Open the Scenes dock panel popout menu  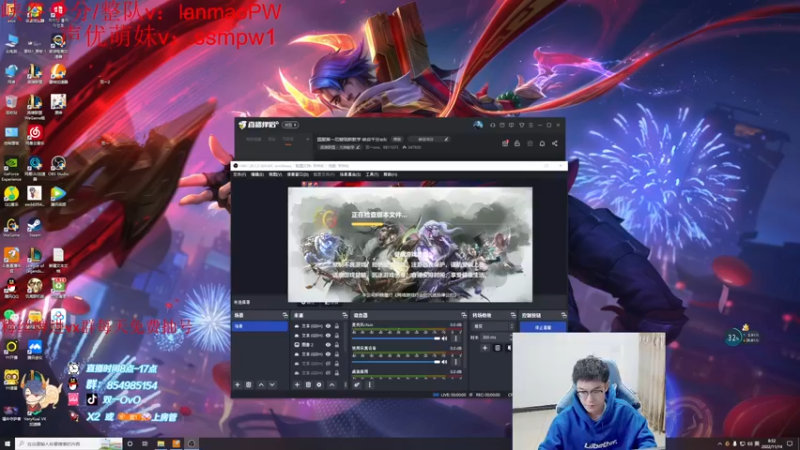coord(285,315)
